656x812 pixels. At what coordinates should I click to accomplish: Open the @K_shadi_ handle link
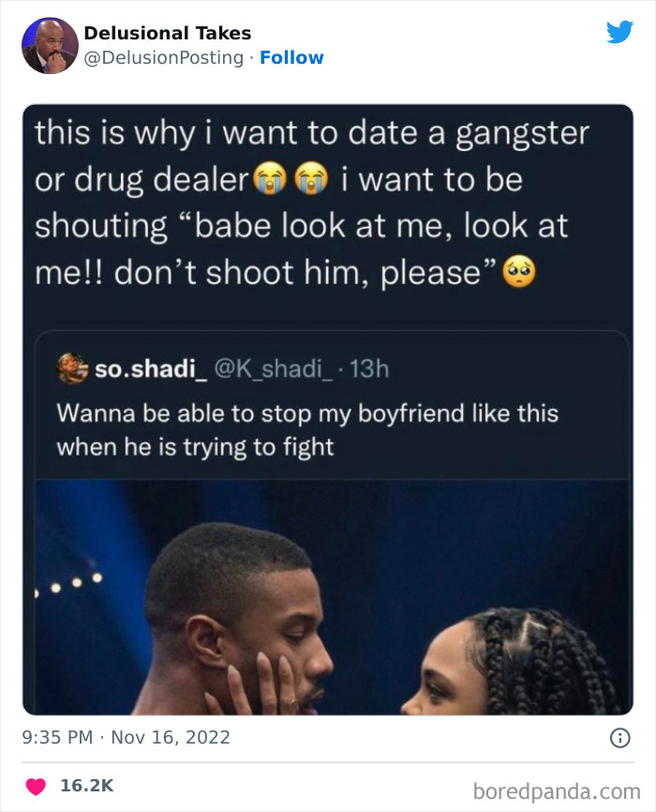click(x=274, y=368)
